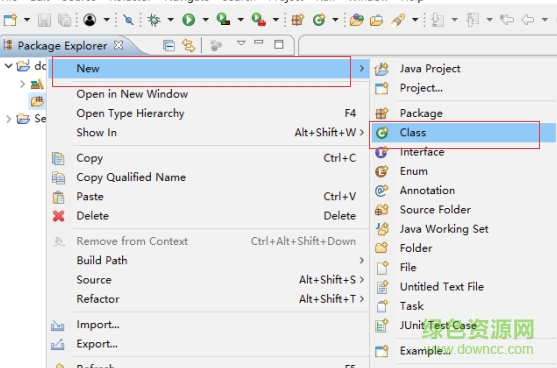
Task: Open the Debug button dropdown arrow
Action: click(x=171, y=20)
